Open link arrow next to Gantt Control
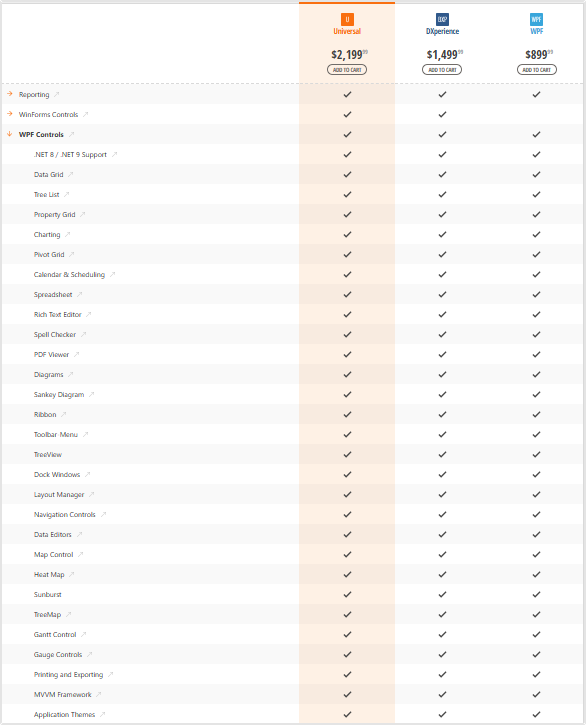This screenshot has height=725, width=586. click(x=83, y=634)
